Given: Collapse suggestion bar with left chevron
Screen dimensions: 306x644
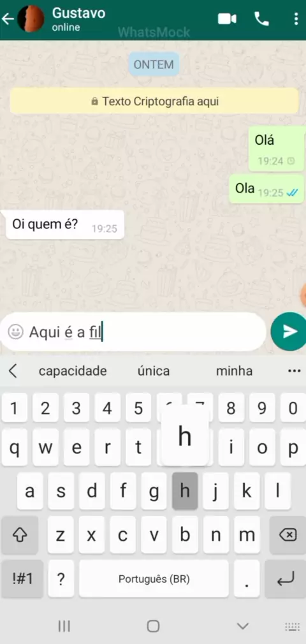Looking at the screenshot, I should coord(13,371).
